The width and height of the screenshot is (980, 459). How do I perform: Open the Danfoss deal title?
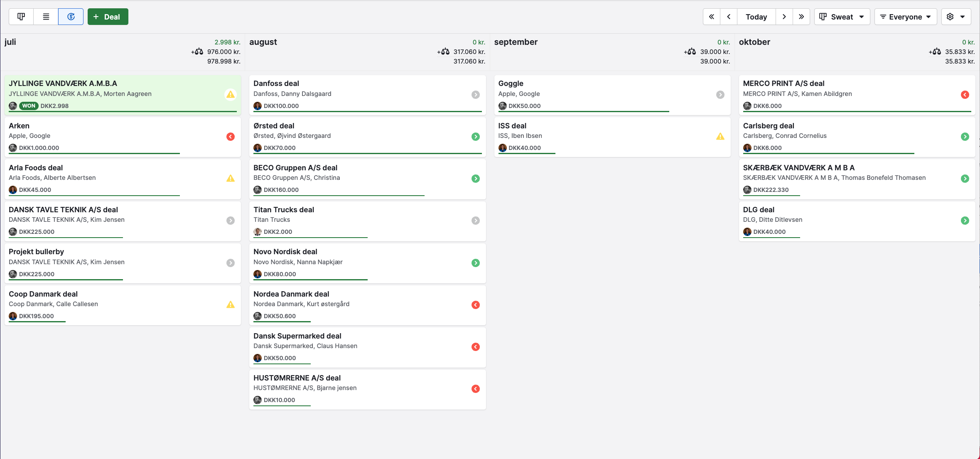click(x=276, y=83)
